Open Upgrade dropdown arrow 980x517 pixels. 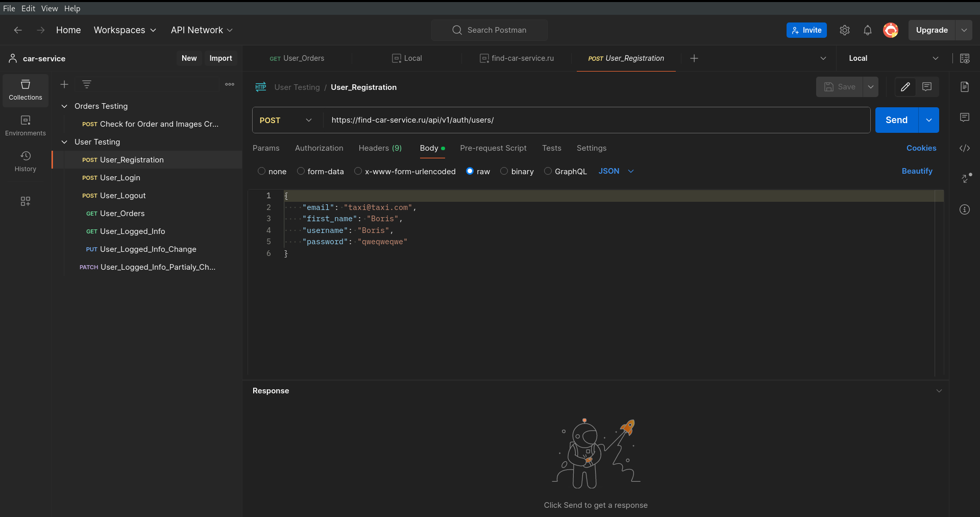(x=964, y=30)
